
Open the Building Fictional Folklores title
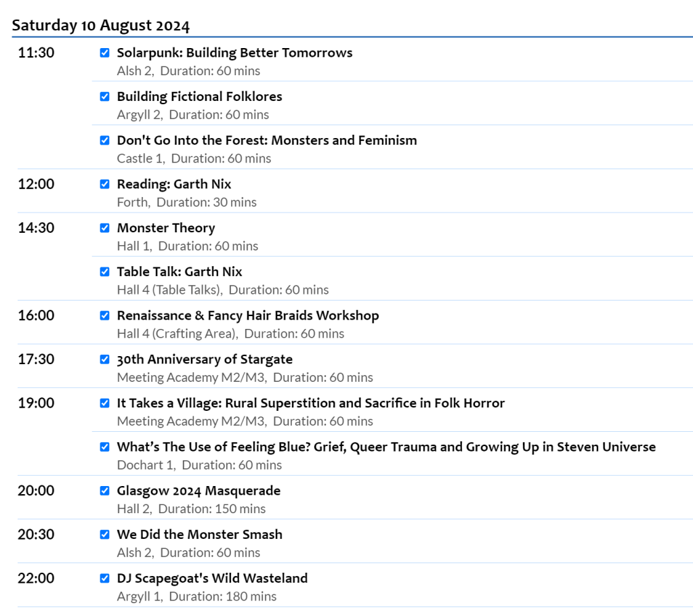point(199,97)
